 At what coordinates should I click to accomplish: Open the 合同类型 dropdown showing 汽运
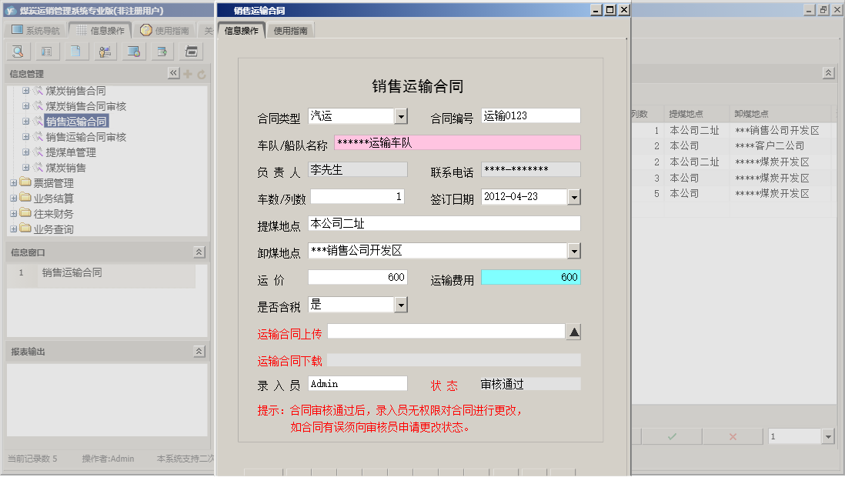click(x=401, y=115)
